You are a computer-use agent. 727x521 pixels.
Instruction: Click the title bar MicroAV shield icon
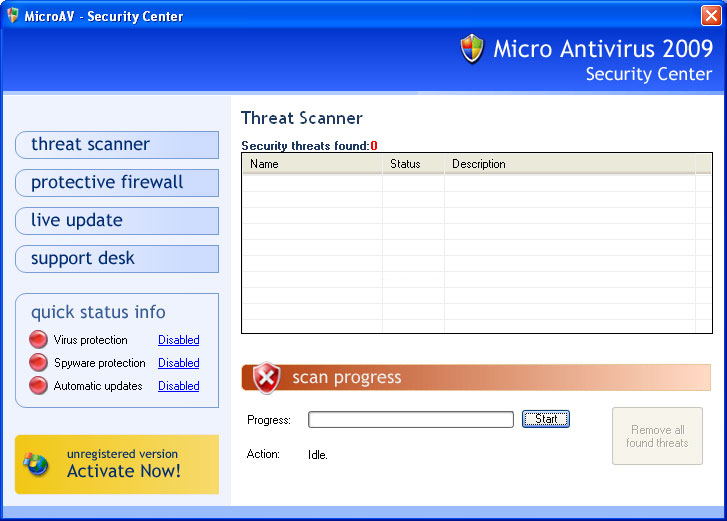coord(13,15)
